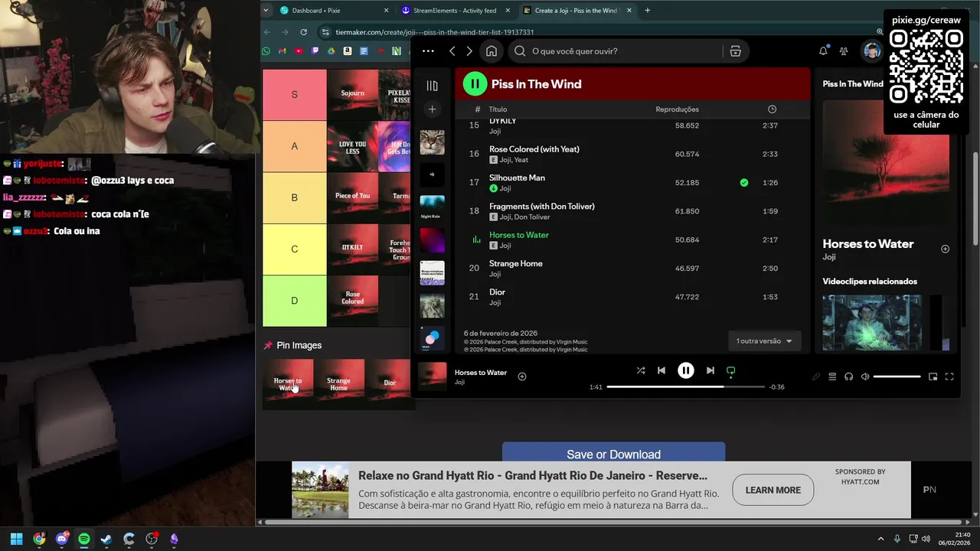Open Fragments (with Don Toliver) track
This screenshot has height=551, width=980.
click(542, 207)
